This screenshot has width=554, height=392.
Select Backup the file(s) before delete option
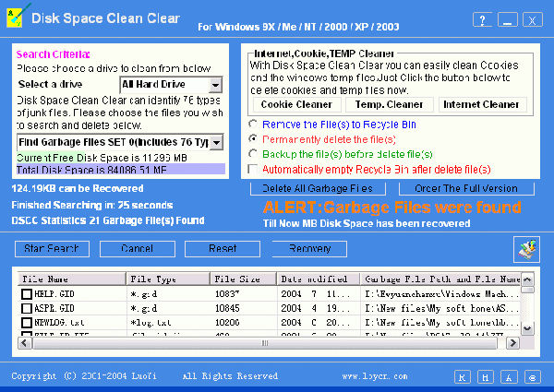point(253,154)
